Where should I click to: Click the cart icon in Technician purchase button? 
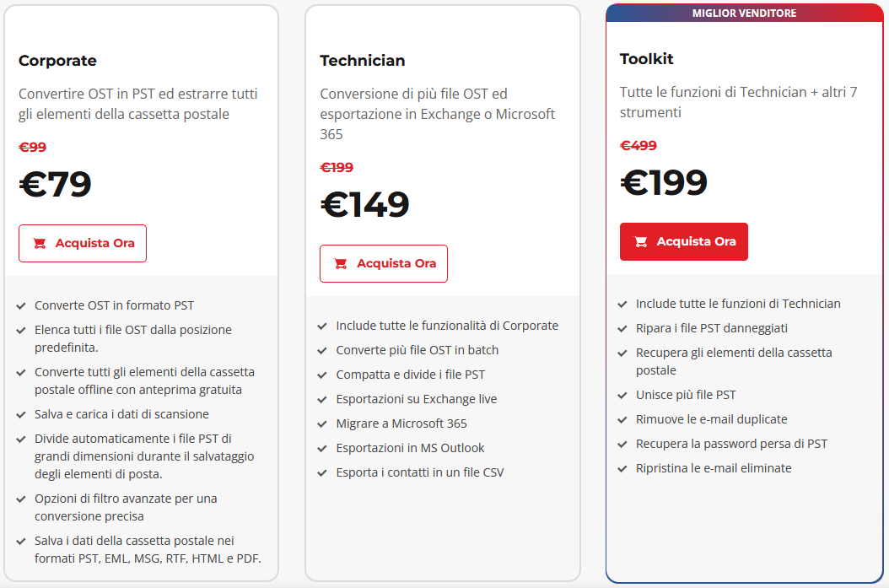point(341,264)
